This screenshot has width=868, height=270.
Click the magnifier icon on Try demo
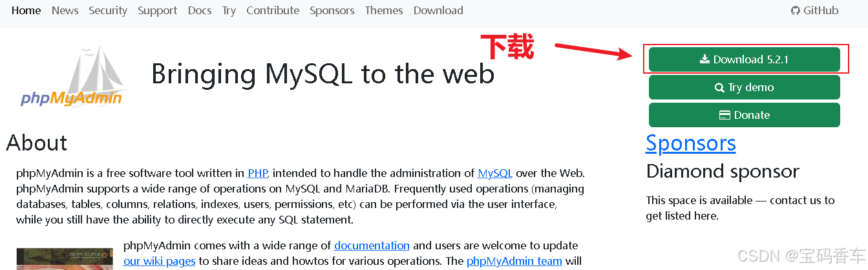point(719,88)
